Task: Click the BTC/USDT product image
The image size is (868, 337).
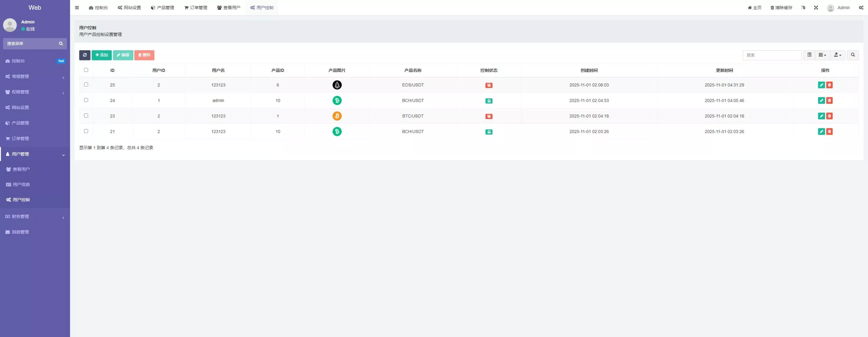Action: coord(337,116)
